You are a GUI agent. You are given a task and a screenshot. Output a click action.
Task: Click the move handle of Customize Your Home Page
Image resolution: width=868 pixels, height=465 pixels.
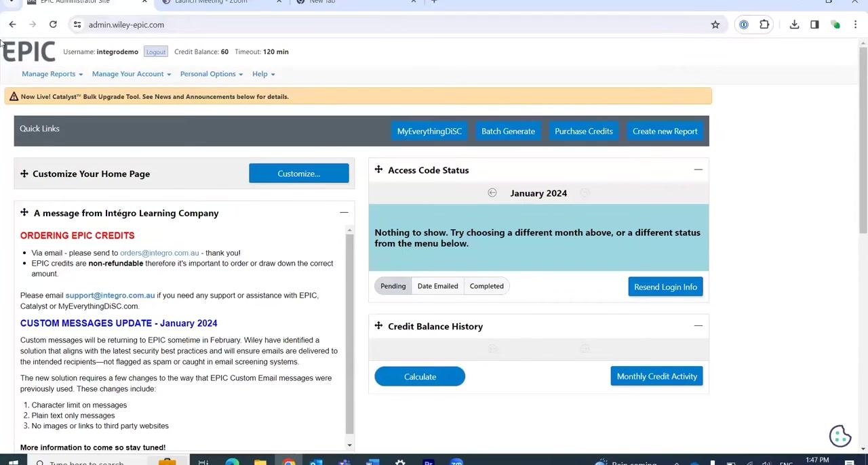tap(24, 174)
